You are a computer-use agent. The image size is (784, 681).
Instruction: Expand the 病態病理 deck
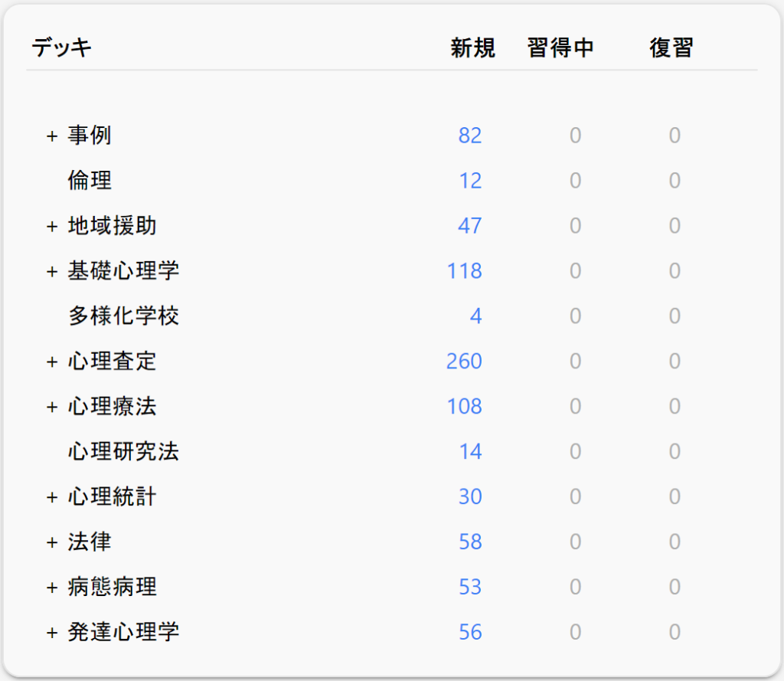(x=52, y=588)
